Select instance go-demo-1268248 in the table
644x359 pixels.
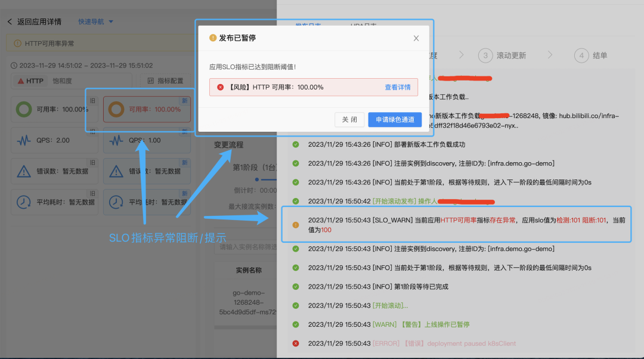click(248, 302)
